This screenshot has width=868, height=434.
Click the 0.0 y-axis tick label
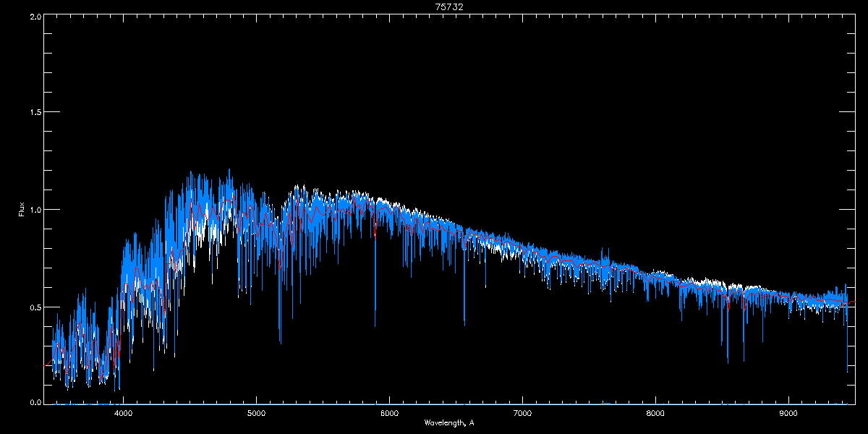click(x=35, y=401)
